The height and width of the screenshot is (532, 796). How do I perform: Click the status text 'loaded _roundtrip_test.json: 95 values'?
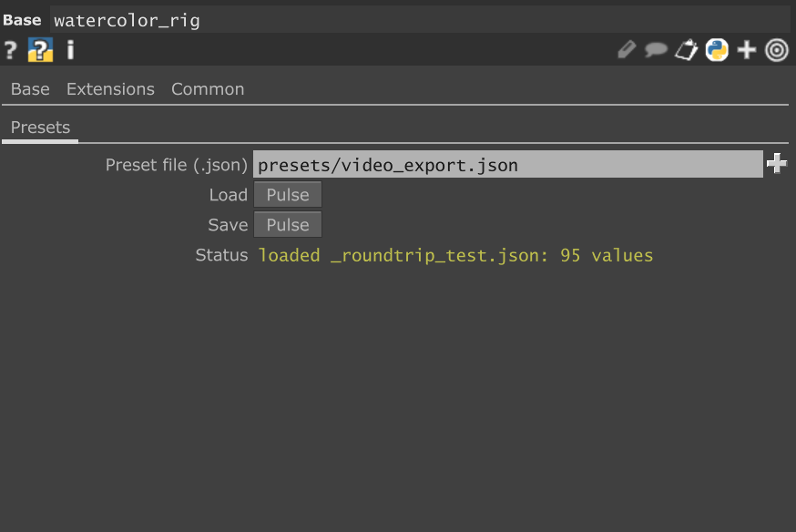click(456, 255)
